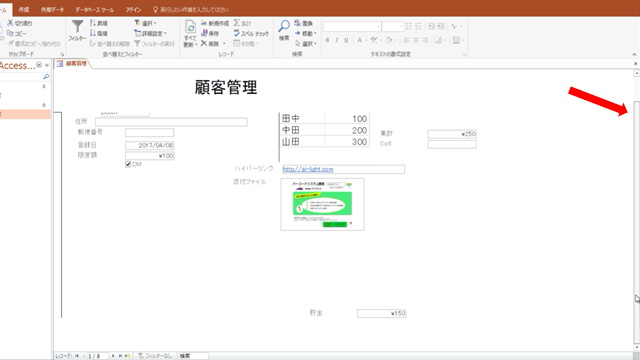This screenshot has height=360, width=640.
Task: Open the font size combo box
Action: coord(393,27)
